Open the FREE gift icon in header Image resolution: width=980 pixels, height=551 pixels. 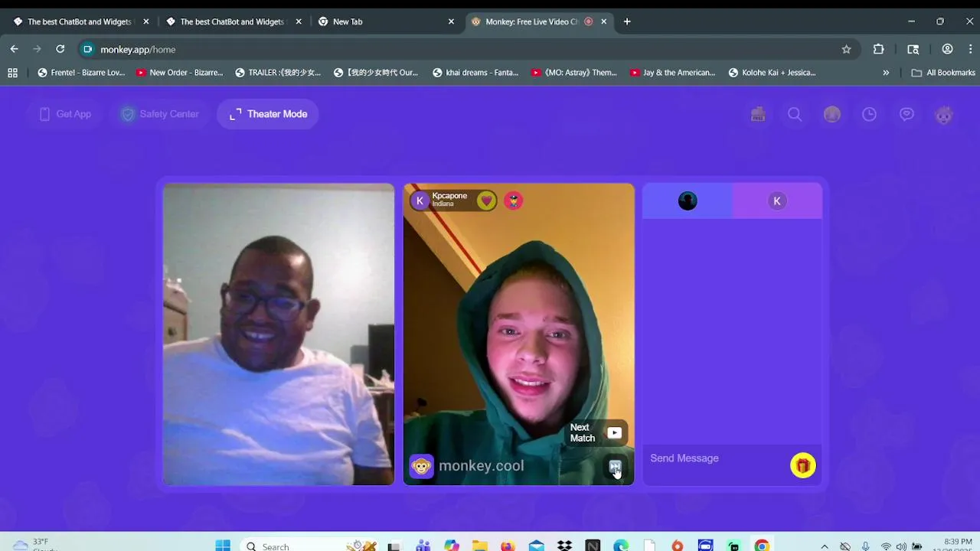(758, 114)
